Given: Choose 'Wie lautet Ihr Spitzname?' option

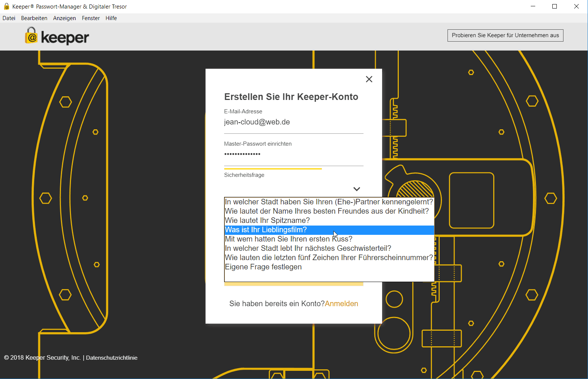Looking at the screenshot, I should pos(329,220).
